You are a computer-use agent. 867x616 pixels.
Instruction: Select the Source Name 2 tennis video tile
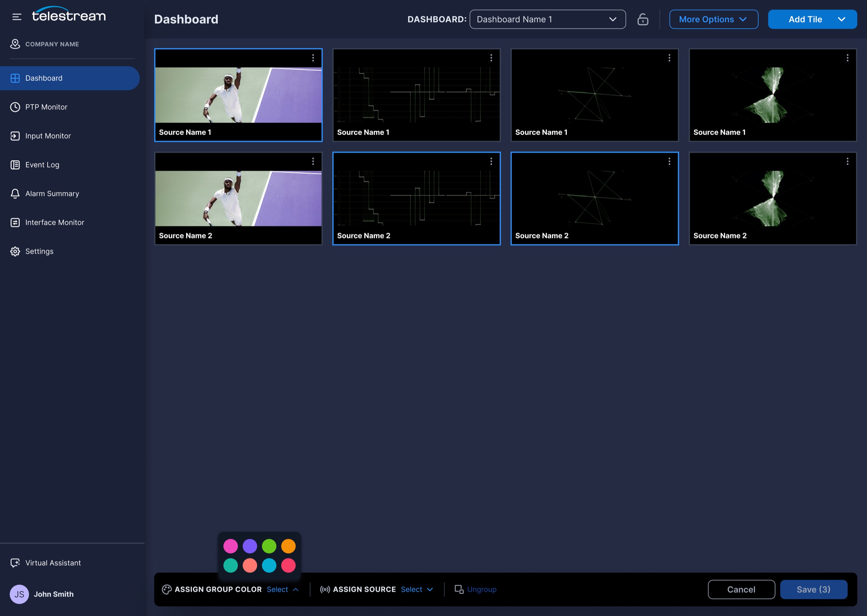tap(238, 198)
